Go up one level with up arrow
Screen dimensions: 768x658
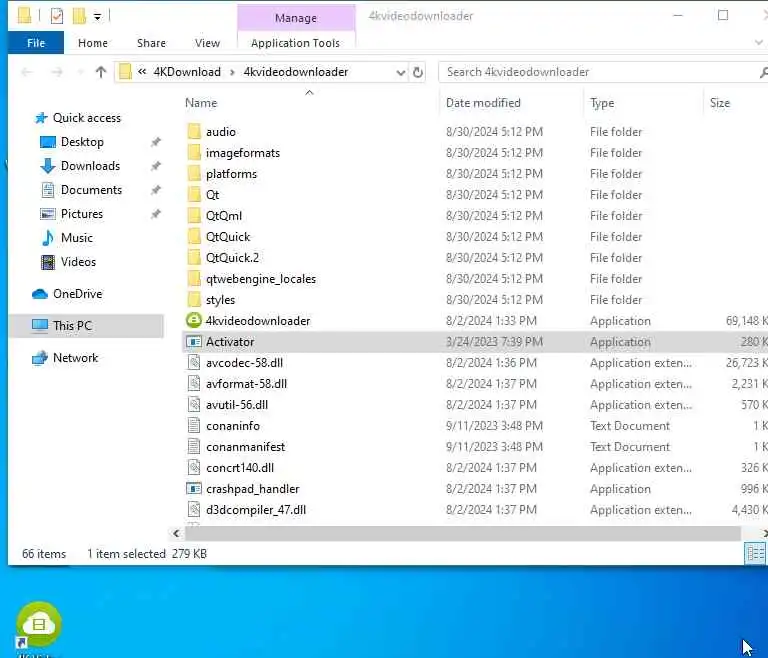[x=101, y=73]
